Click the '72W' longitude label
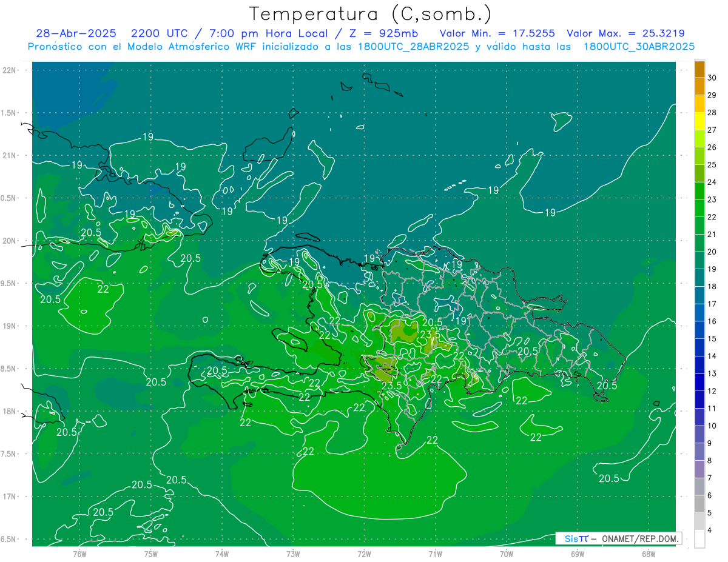Screen dimensions: 728x562 [x=365, y=554]
